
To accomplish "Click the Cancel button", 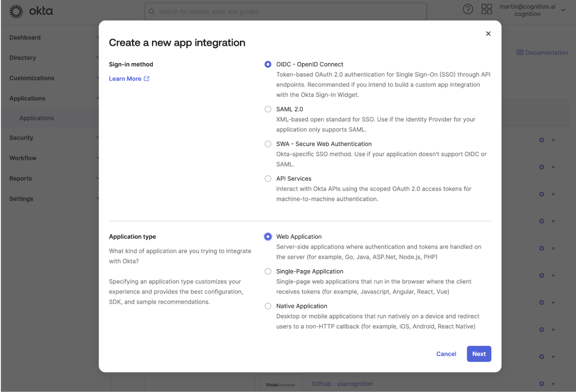I will (446, 354).
